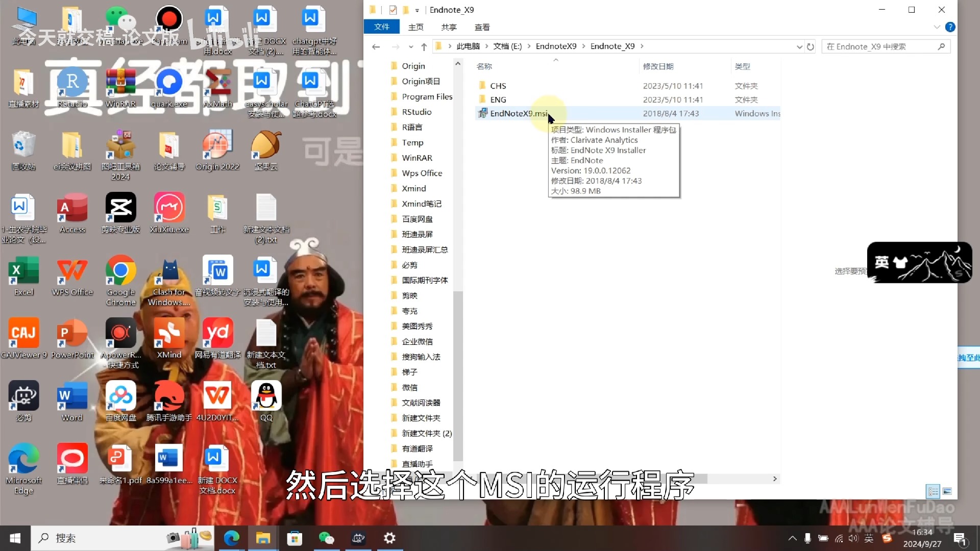Show hidden tray icons
Screen dimensions: 980x551
click(x=792, y=538)
